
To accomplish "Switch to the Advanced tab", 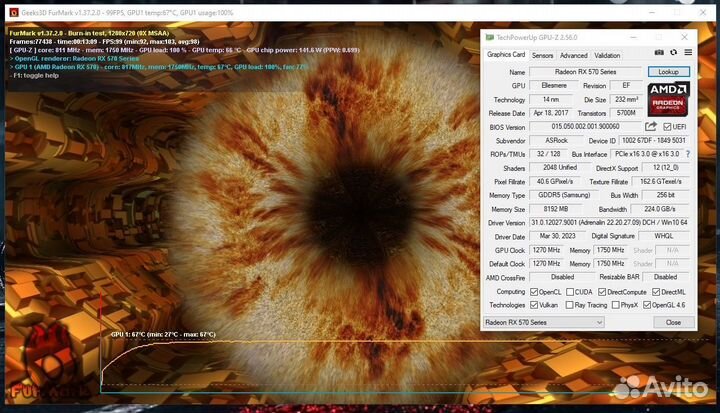I will (x=573, y=55).
